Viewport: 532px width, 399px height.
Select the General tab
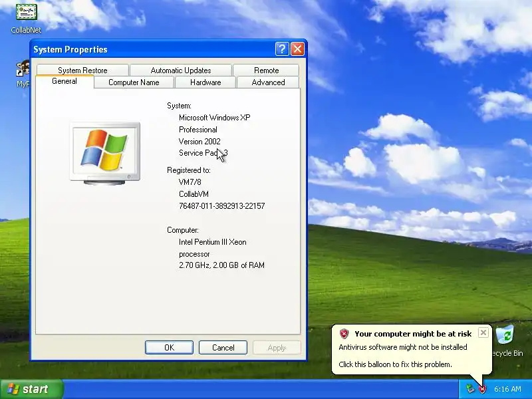65,81
